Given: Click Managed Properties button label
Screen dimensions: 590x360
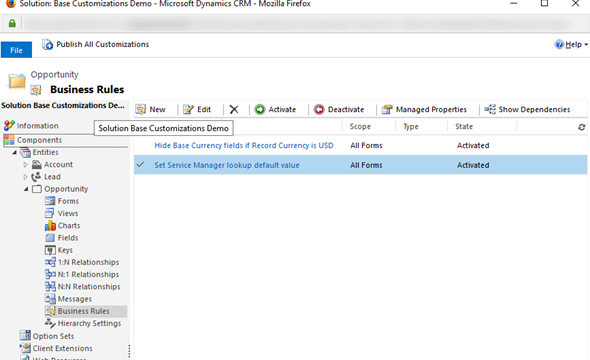Looking at the screenshot, I should coord(431,109).
